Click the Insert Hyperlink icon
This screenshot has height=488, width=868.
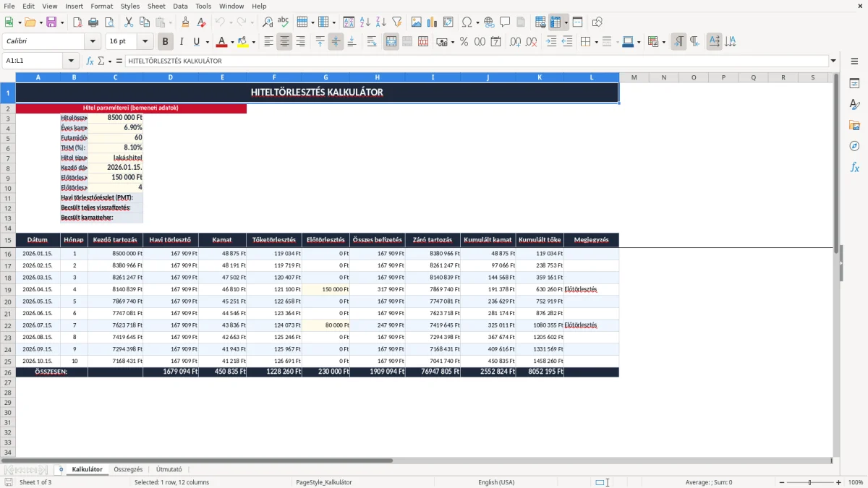coord(489,22)
